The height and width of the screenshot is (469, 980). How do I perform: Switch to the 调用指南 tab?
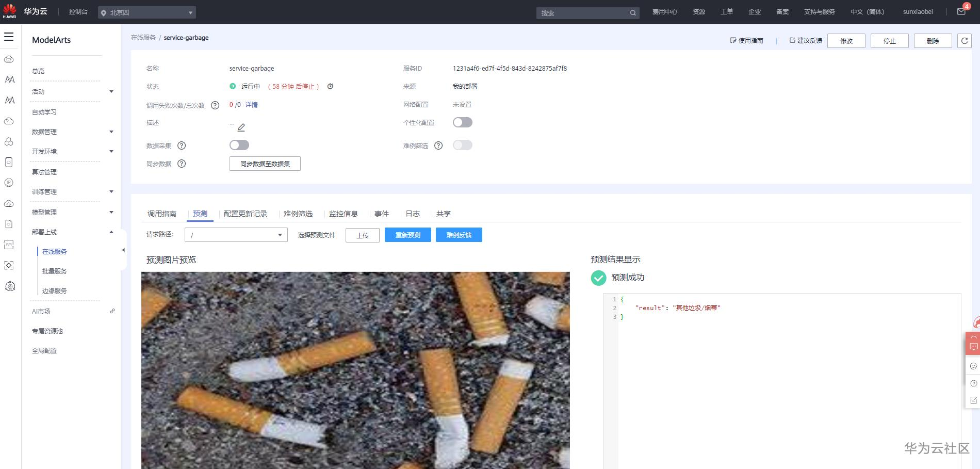point(162,214)
